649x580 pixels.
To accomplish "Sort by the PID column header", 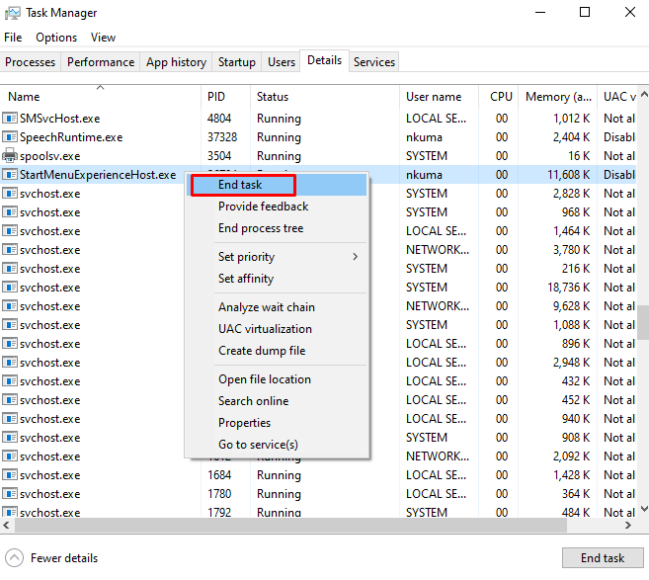I will click(226, 97).
